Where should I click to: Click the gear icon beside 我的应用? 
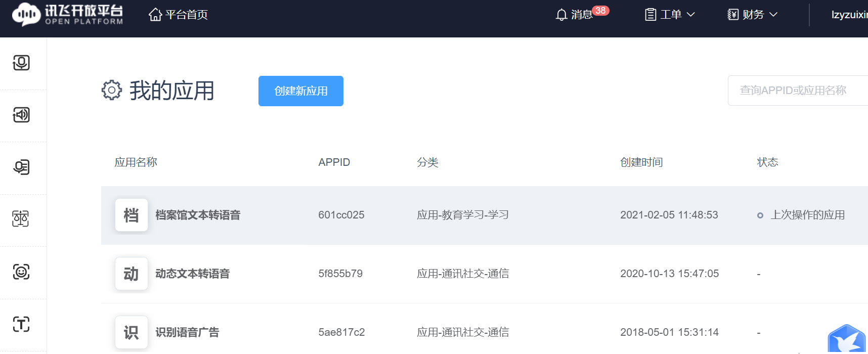(112, 90)
